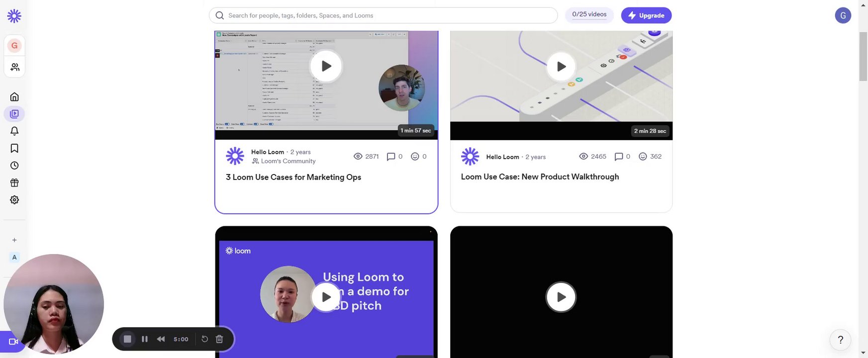Click views eye icon showing 2465
Screen dimensions: 868x358
(583, 156)
